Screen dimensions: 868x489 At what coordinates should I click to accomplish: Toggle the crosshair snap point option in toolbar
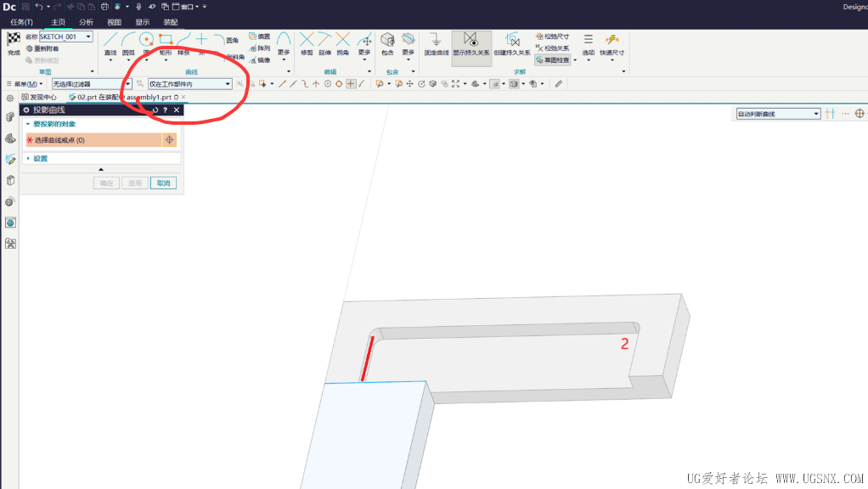(351, 84)
